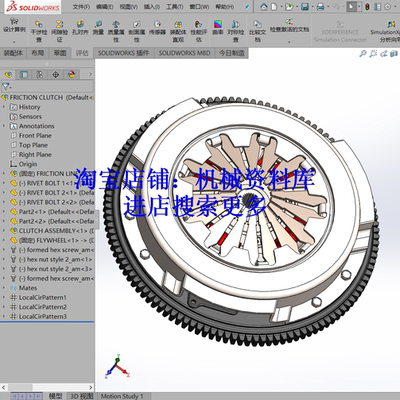400x400 pixels.
Task: Open the 窗口(W) Window menu
Action: [x=199, y=7]
